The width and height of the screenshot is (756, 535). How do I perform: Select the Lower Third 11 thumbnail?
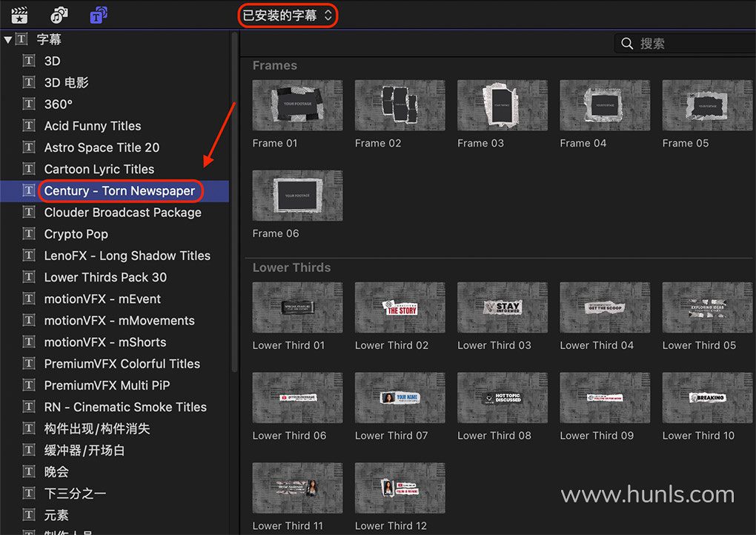pos(297,488)
